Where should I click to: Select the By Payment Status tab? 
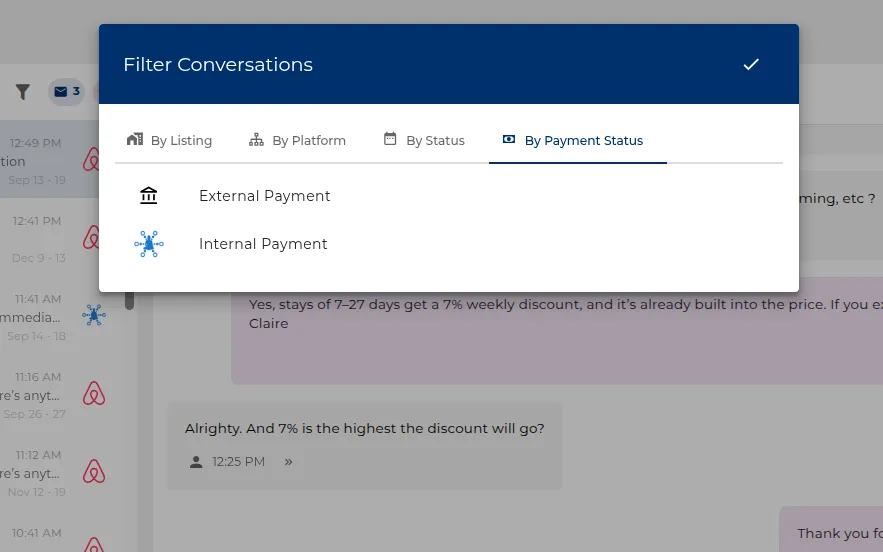coord(578,140)
